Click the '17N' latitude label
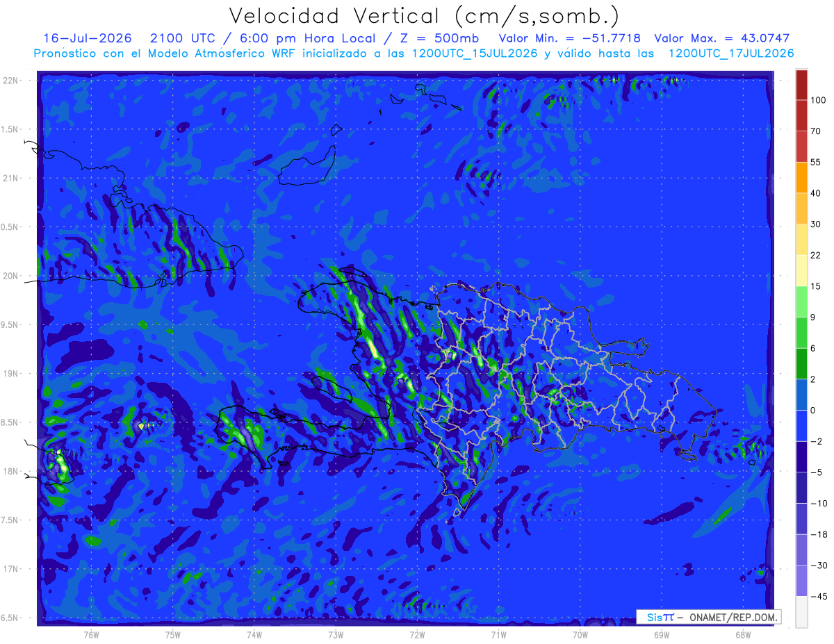834x644 pixels. click(10, 570)
